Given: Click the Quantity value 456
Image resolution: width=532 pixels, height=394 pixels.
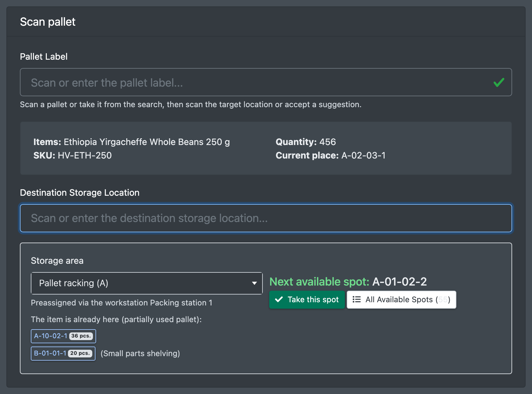Looking at the screenshot, I should [328, 142].
